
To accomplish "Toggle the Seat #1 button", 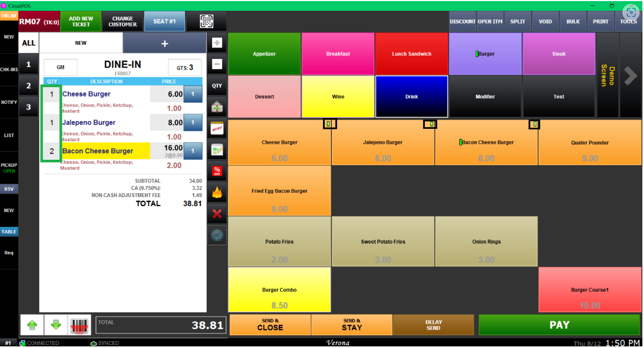I will pyautogui.click(x=165, y=22).
